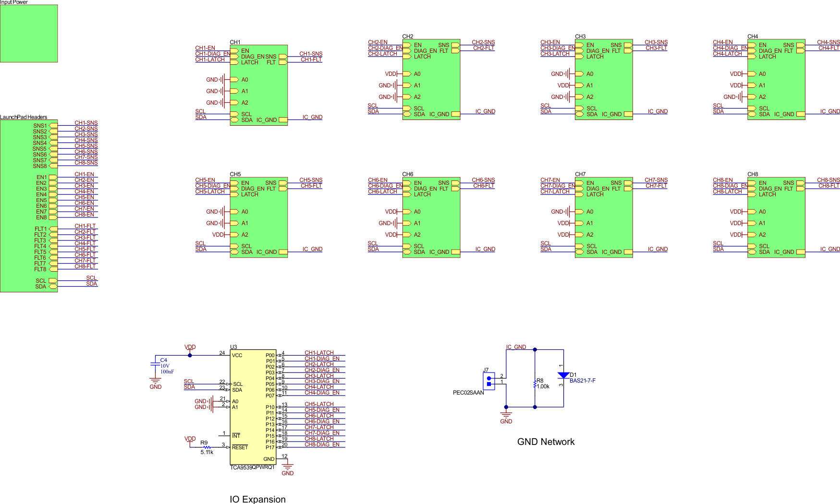
Task: Click the INT pin label on U3
Action: click(x=236, y=436)
